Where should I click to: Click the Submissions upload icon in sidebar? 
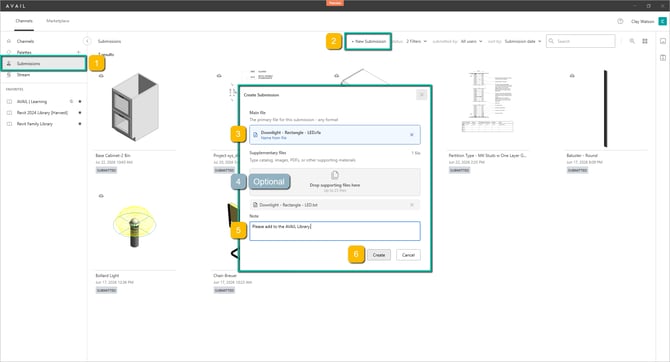(9, 64)
